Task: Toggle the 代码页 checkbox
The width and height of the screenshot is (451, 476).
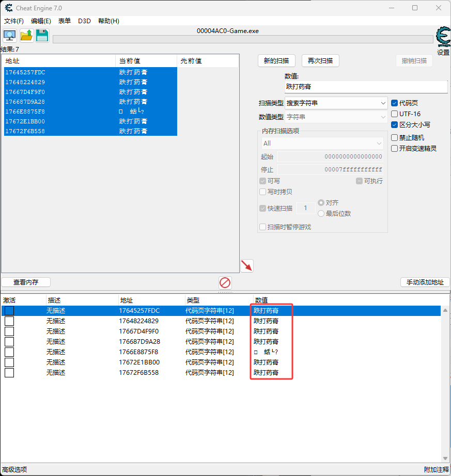Action: click(x=395, y=103)
